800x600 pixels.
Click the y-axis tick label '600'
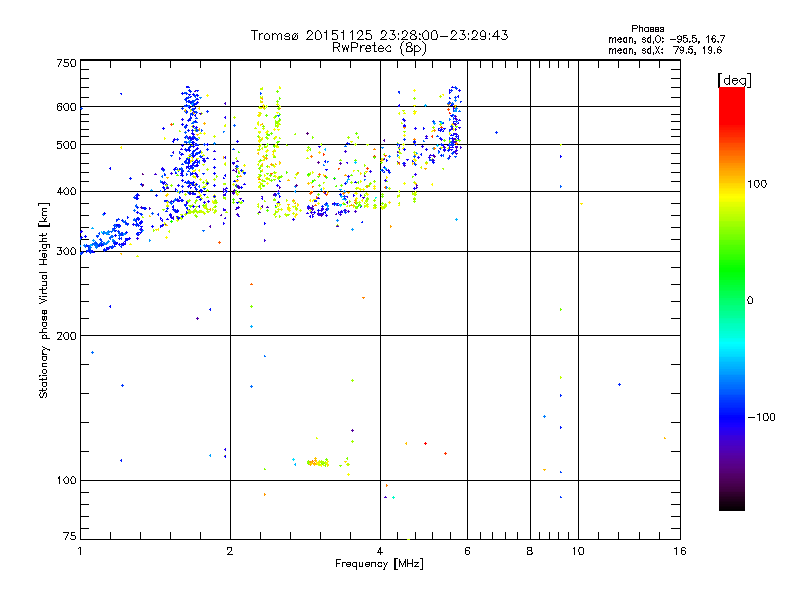[x=66, y=107]
